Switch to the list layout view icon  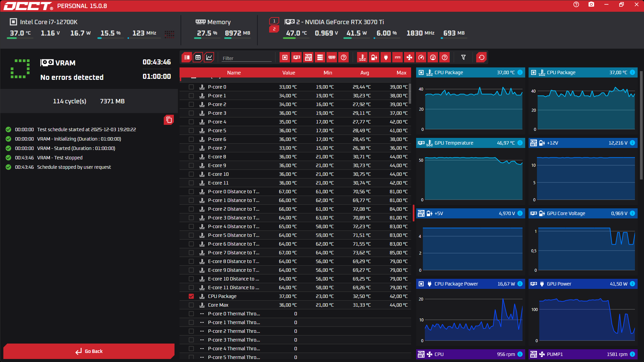tap(187, 57)
